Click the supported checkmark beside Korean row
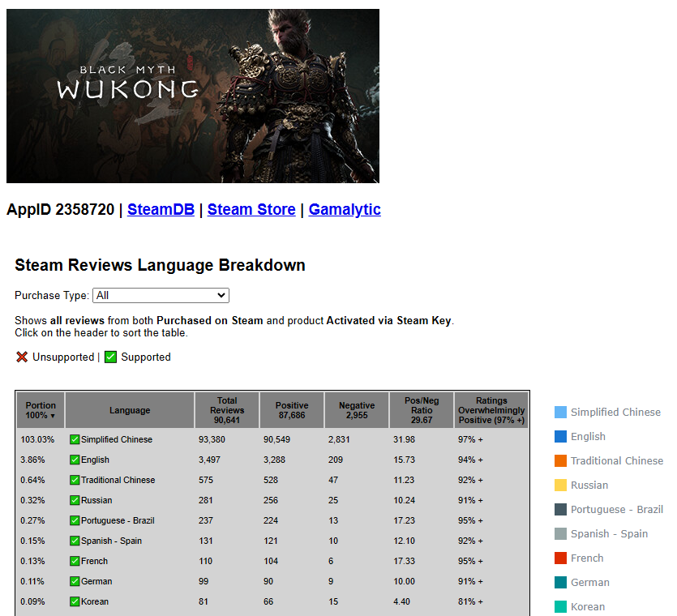 tap(75, 601)
